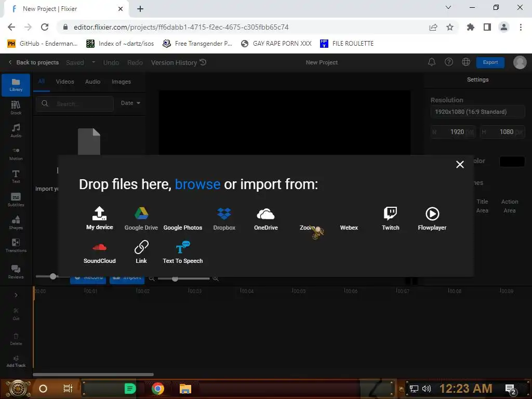Open Version History
532x399 pixels.
[179, 63]
